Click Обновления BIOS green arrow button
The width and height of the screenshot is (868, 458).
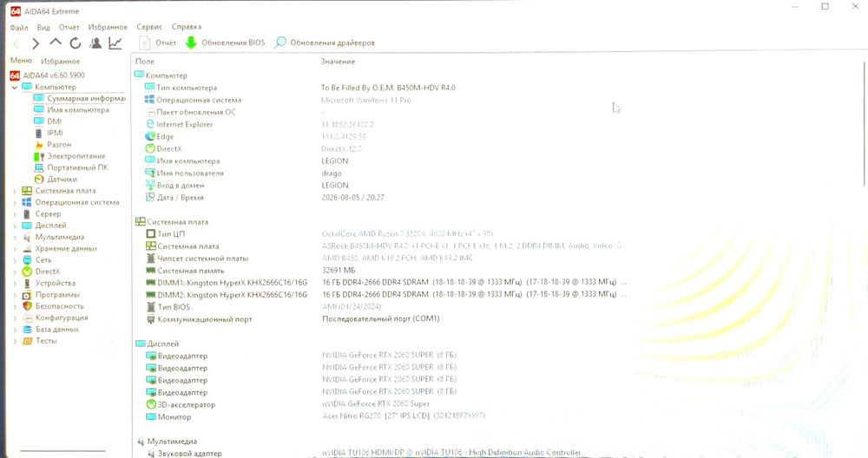(x=226, y=43)
